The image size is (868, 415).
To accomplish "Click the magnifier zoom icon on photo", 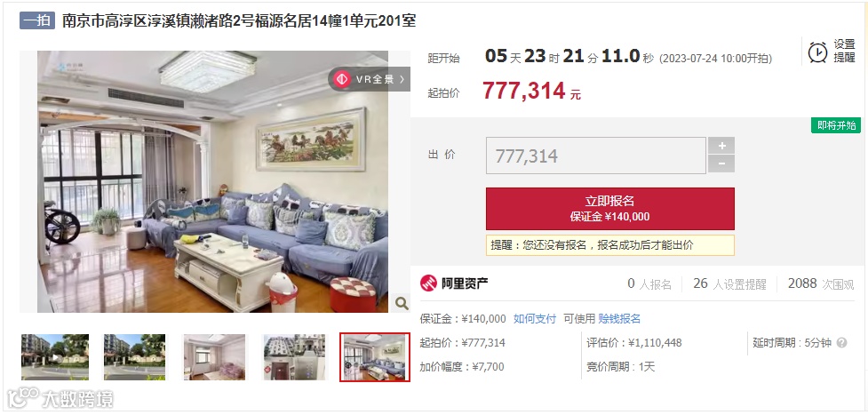I will click(x=402, y=303).
